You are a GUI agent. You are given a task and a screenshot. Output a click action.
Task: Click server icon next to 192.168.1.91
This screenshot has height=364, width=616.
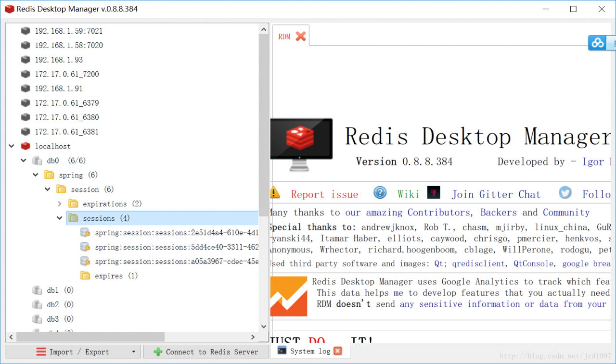26,88
